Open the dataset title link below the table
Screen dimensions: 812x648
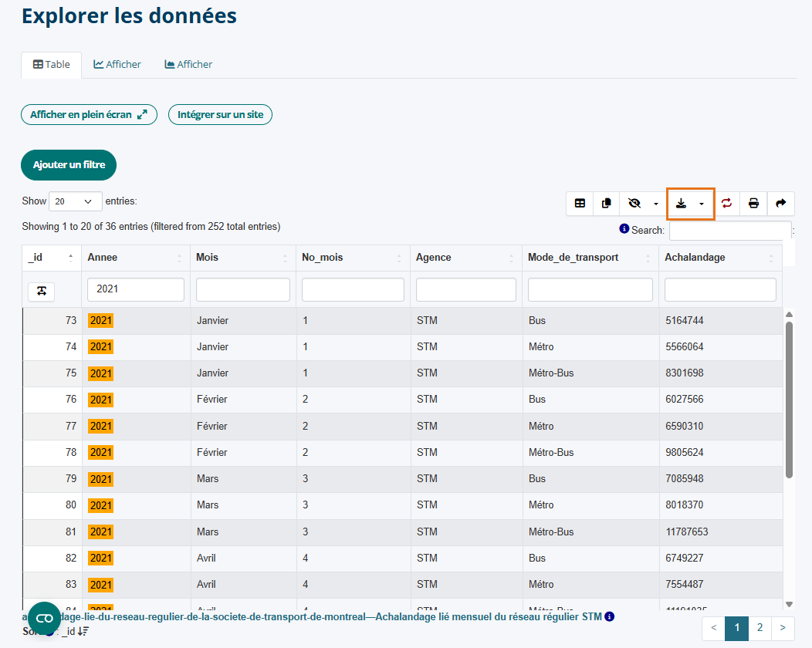tap(313, 616)
